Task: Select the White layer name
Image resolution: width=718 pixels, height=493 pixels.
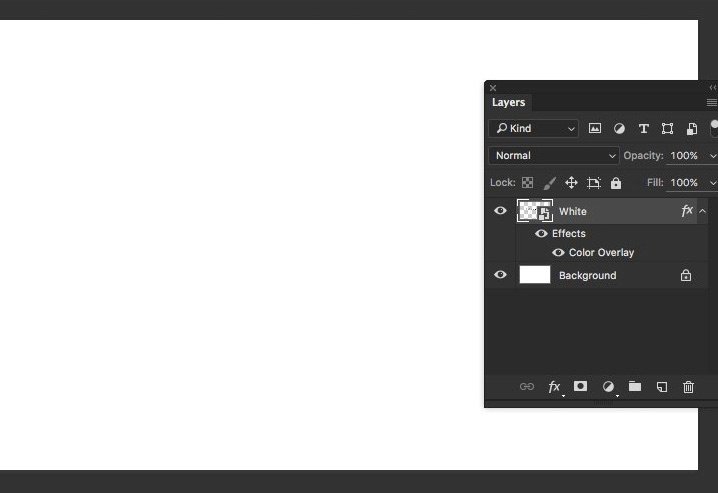Action: click(572, 211)
